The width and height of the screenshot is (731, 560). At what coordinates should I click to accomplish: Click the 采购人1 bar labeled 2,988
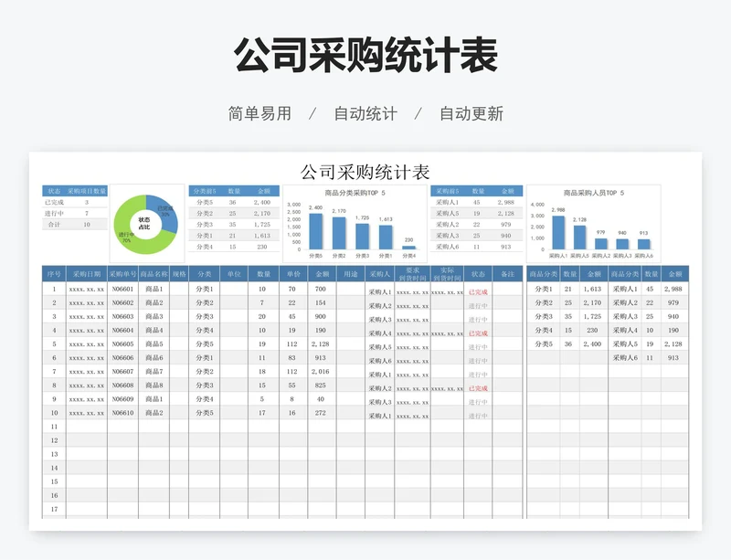pyautogui.click(x=558, y=233)
